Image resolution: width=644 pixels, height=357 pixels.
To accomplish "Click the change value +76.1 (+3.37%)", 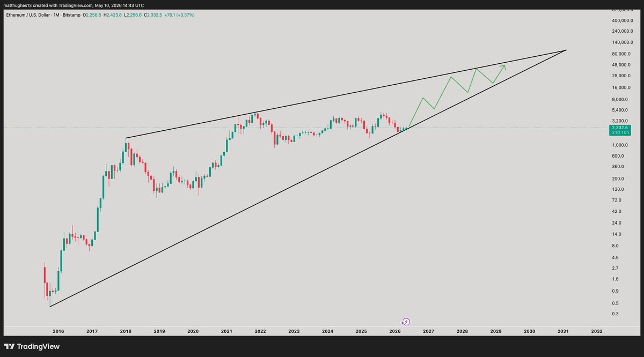I will 179,15.
